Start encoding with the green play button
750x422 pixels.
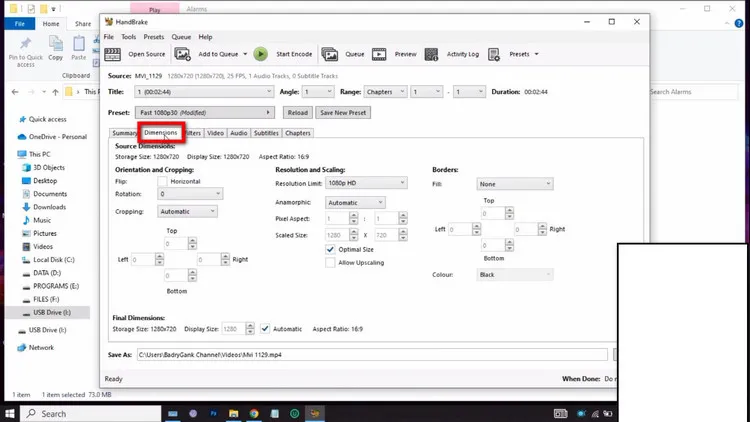click(261, 54)
